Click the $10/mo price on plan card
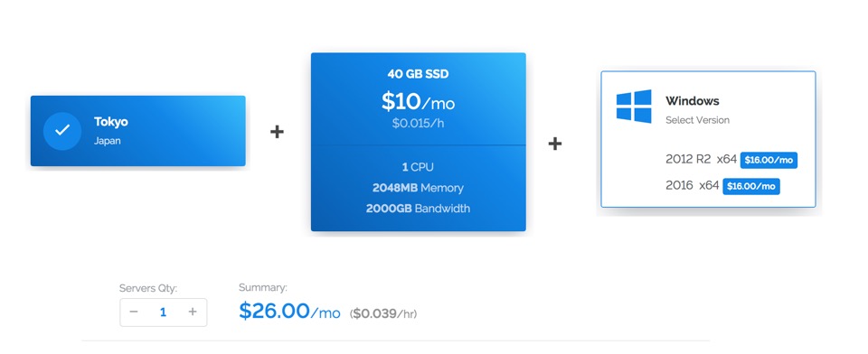This screenshot has height=354, width=868. [418, 101]
